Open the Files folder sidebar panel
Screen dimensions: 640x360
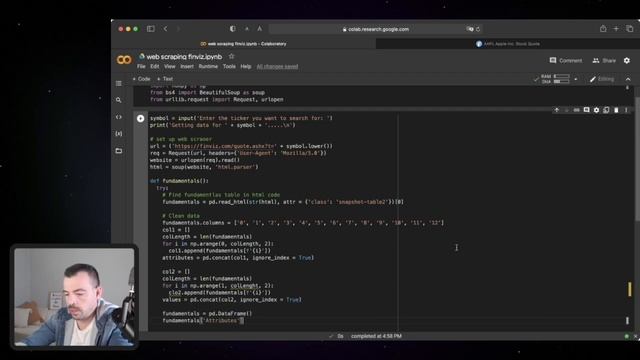119,151
